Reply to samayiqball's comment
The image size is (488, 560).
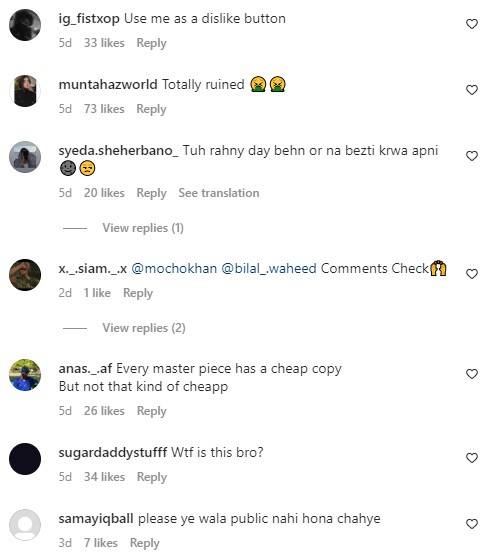coord(145,543)
